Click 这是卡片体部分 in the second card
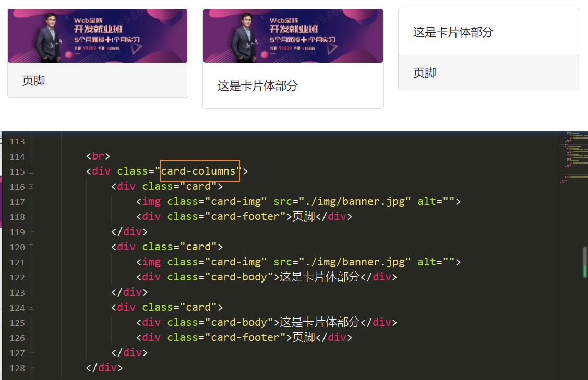The image size is (588, 380). click(258, 86)
